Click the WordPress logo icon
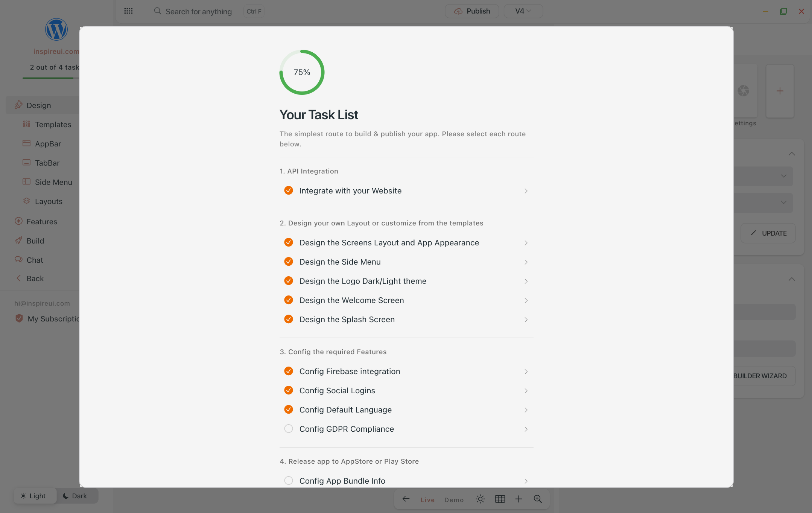This screenshot has height=513, width=812. click(56, 29)
